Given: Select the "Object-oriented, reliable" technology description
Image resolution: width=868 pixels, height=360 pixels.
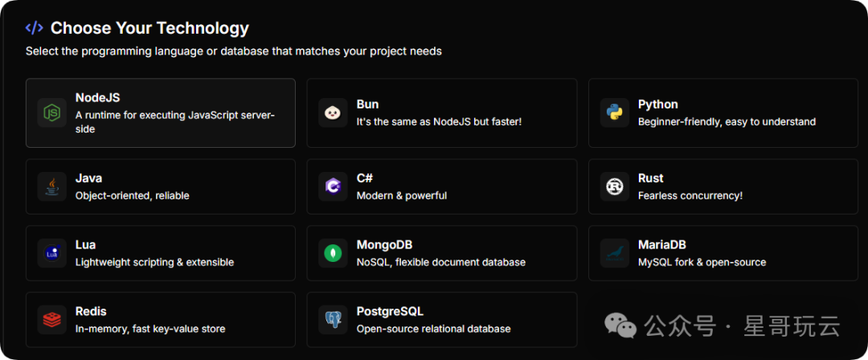Looking at the screenshot, I should coord(132,195).
